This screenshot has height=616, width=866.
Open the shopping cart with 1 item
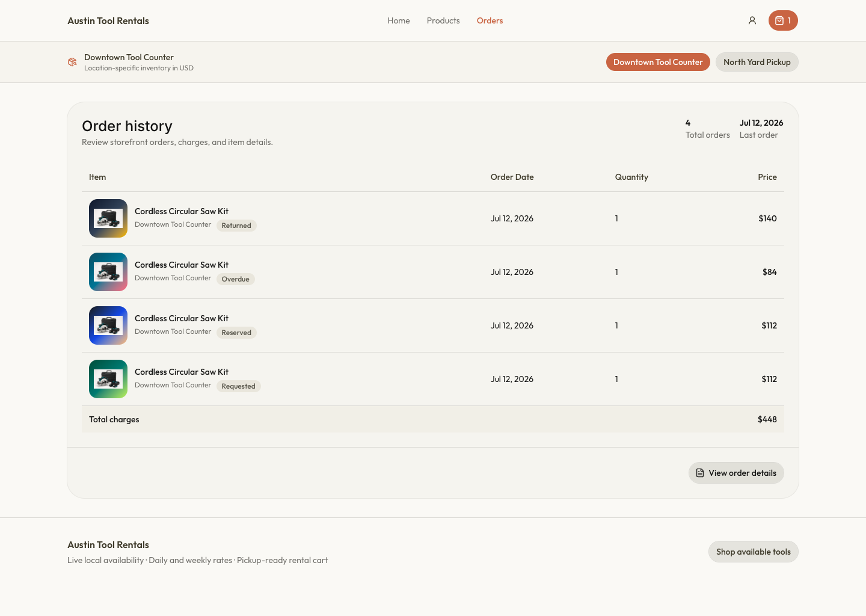click(x=783, y=20)
